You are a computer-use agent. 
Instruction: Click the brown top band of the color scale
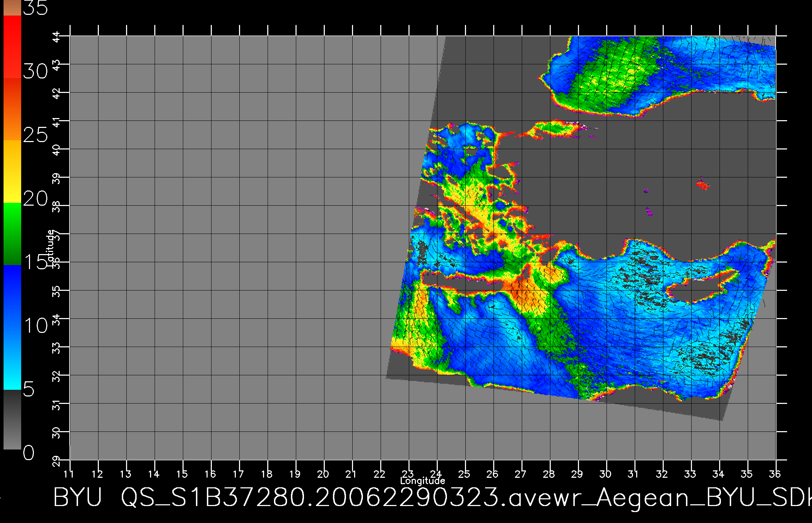click(12, 8)
